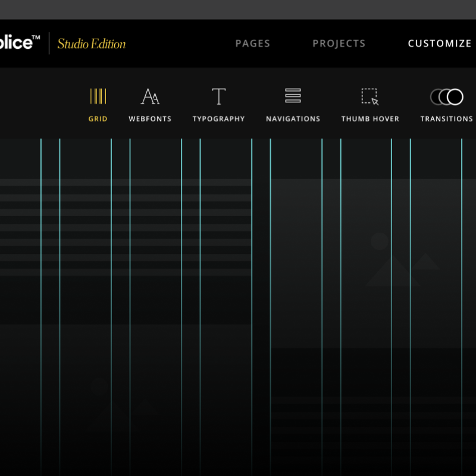Click the striped text lines placeholder block
Image resolution: width=476 pixels, height=476 pixels.
(x=126, y=227)
